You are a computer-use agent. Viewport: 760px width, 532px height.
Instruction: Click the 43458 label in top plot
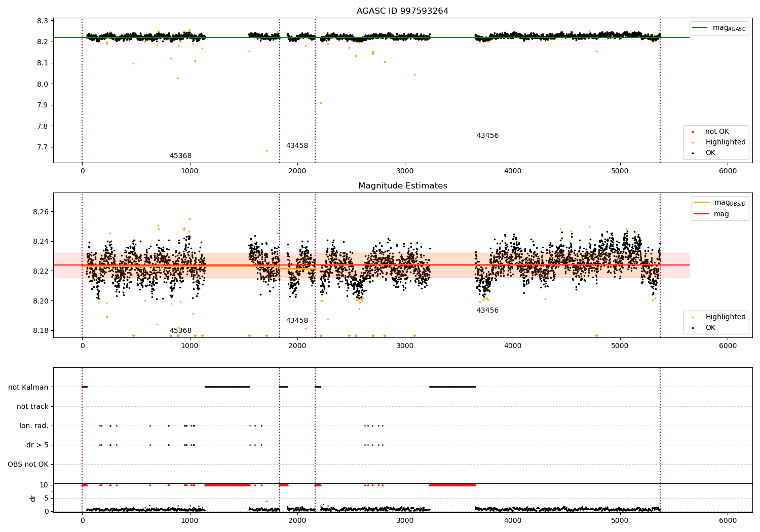point(297,146)
